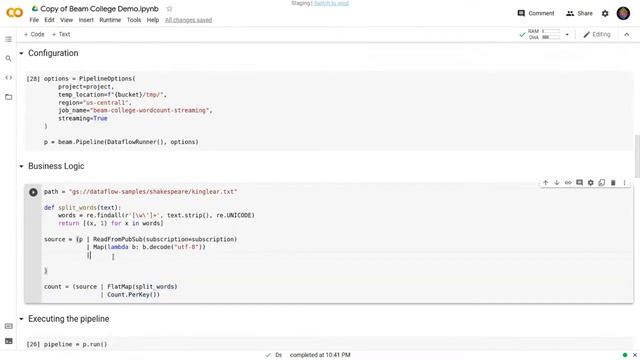Open the Help menu
Viewport: 640px width, 360px height.
(x=153, y=20)
